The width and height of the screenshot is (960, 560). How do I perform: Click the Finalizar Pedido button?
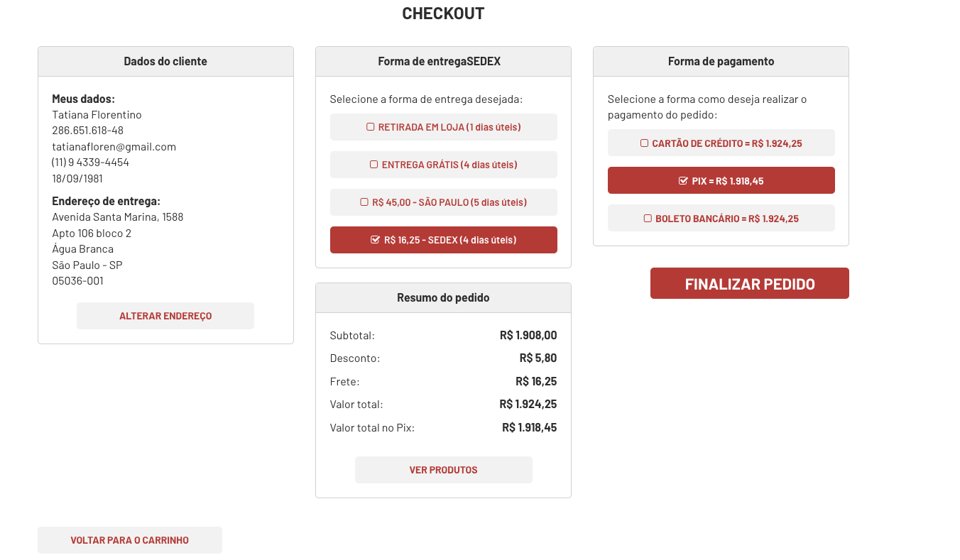point(749,284)
